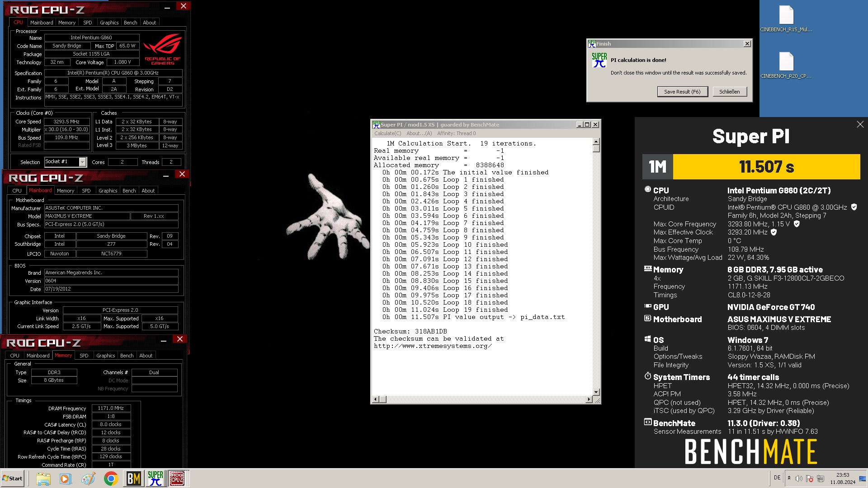Viewport: 868px width, 488px height.
Task: Click the xtremesystems.org URL in Super PI
Action: (433, 346)
